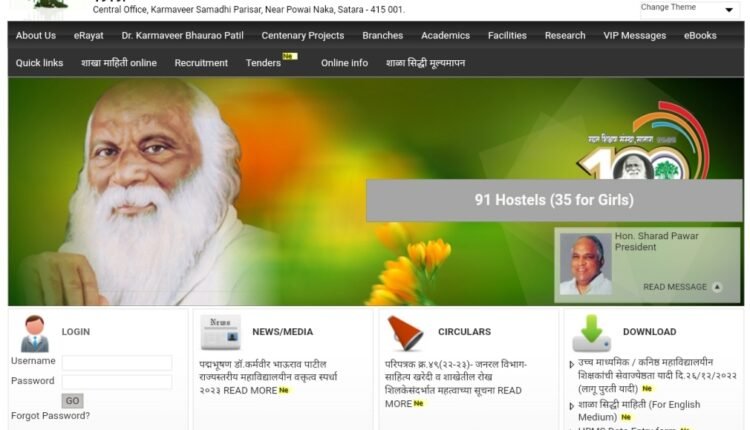The height and width of the screenshot is (430, 750).
Task: Open the Recruitment page link
Action: click(201, 63)
